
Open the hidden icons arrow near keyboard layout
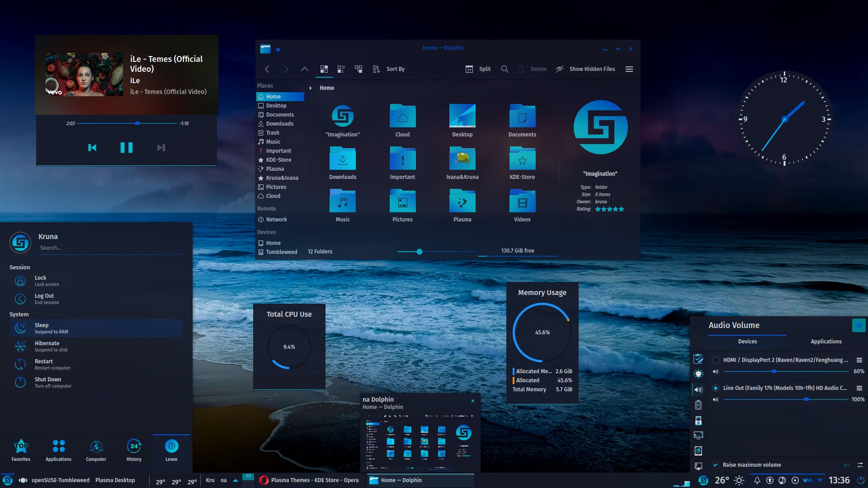pyautogui.click(x=235, y=480)
